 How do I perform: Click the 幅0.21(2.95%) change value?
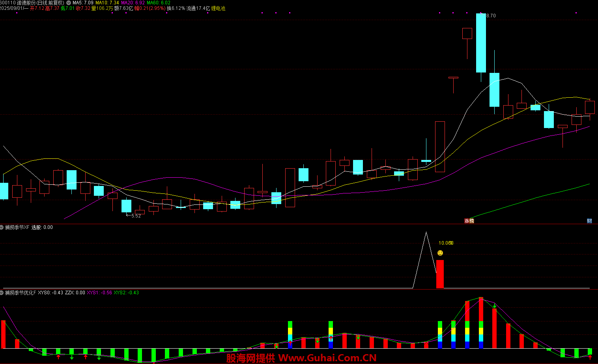150,8
